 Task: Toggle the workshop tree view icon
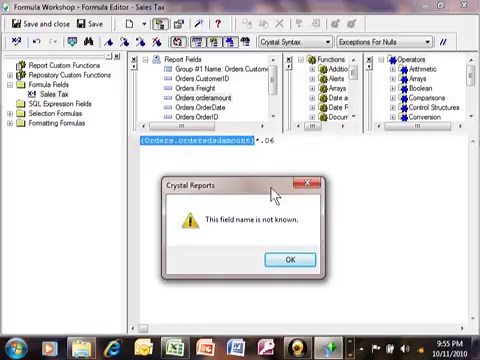click(160, 24)
